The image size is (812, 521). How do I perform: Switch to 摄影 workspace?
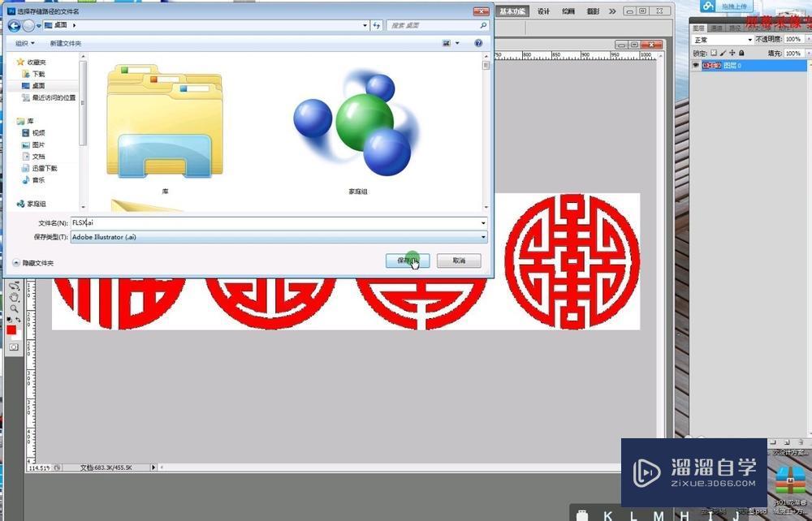tap(593, 11)
